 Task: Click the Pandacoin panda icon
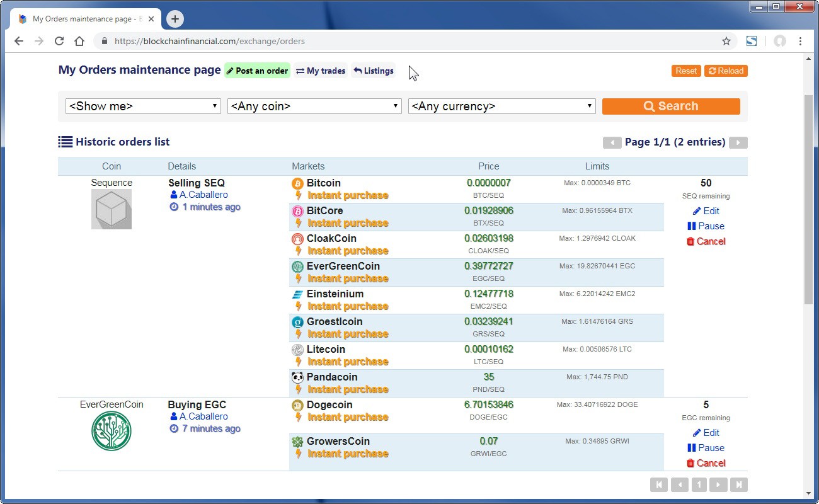297,377
